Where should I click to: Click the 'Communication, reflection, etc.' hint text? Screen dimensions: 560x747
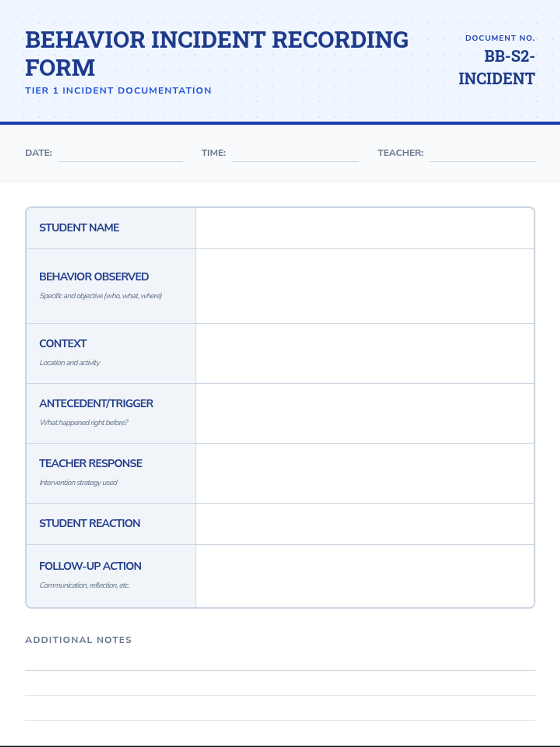coord(84,585)
